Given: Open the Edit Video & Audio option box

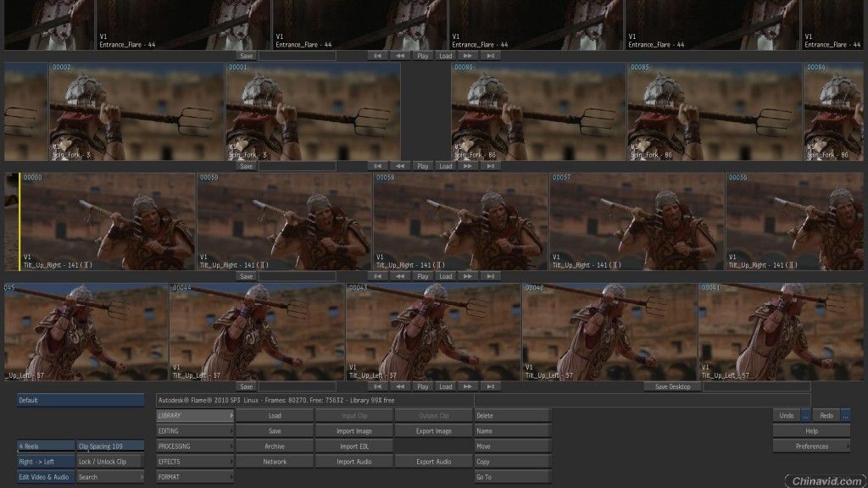Looking at the screenshot, I should (x=46, y=477).
